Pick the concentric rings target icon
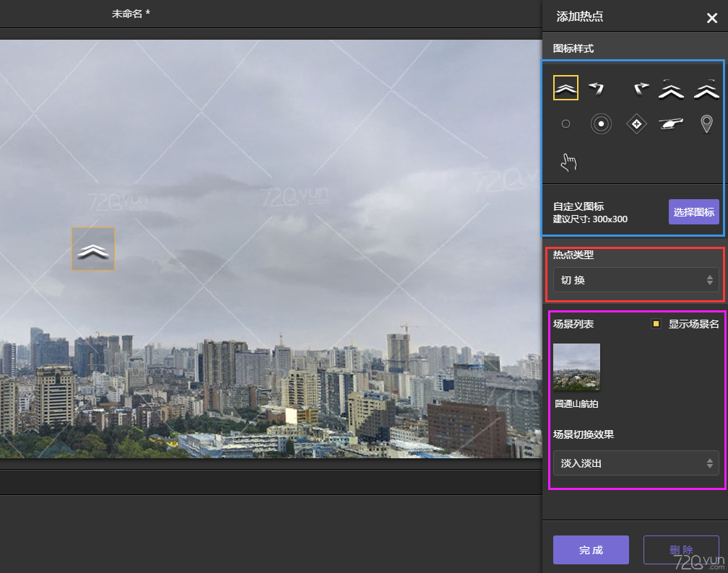The height and width of the screenshot is (573, 728). (x=601, y=124)
